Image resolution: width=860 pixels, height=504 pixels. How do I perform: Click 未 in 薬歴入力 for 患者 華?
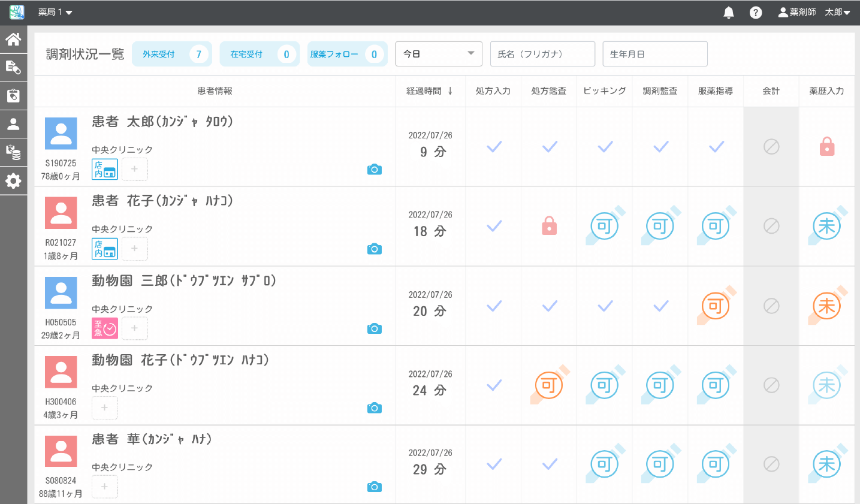click(x=827, y=464)
